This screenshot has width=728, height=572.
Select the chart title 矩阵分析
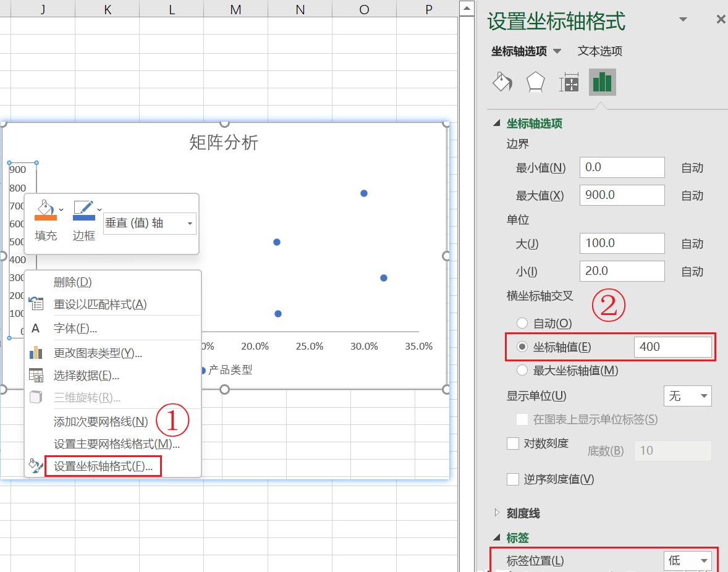click(224, 142)
